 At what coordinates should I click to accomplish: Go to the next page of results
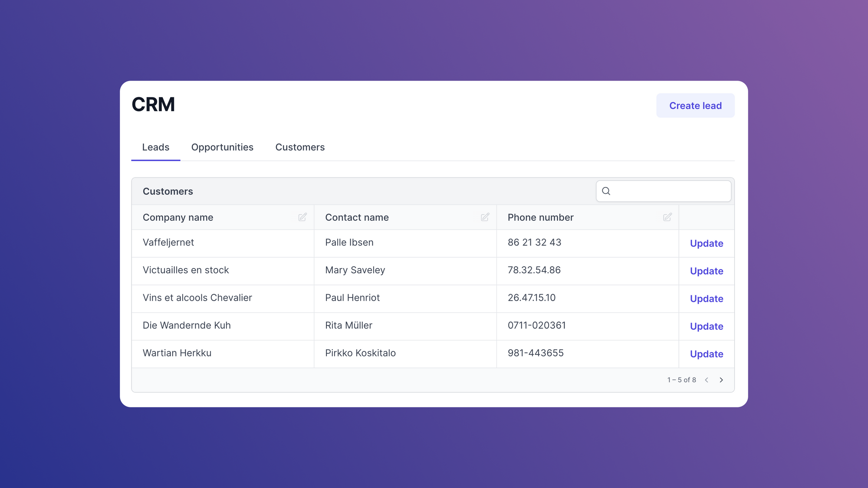point(721,380)
